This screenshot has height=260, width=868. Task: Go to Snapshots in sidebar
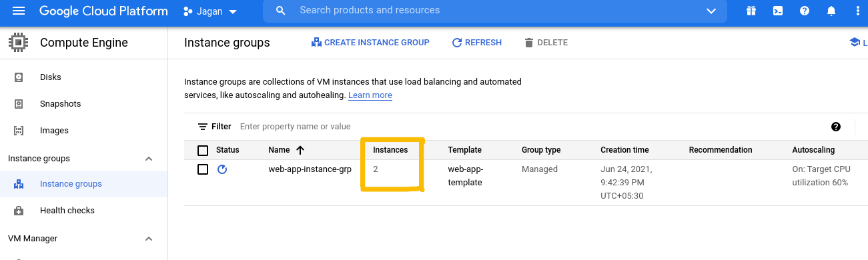(61, 104)
